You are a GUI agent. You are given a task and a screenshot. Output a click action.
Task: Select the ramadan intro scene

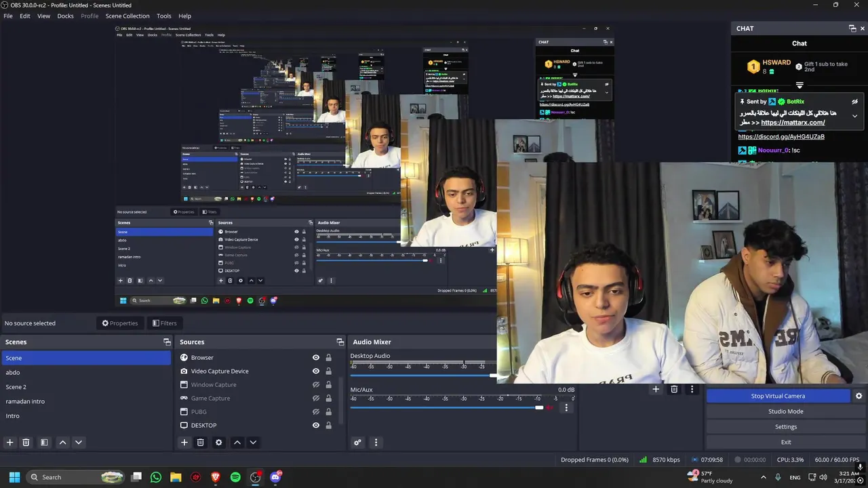[86, 401]
